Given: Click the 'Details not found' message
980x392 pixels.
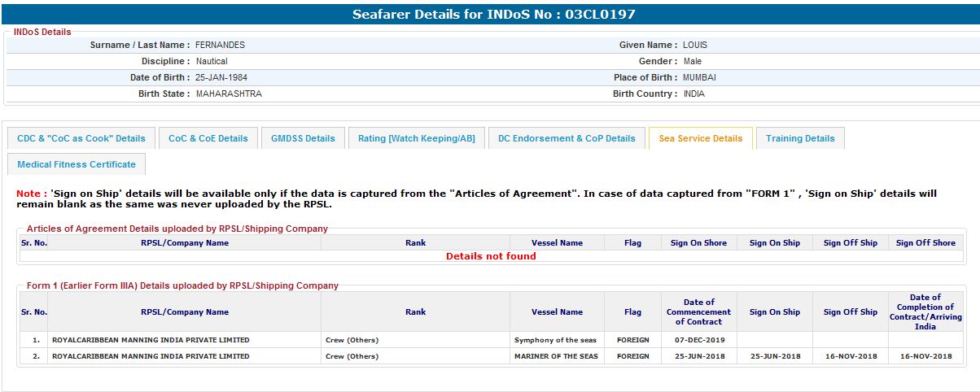Looking at the screenshot, I should (491, 256).
